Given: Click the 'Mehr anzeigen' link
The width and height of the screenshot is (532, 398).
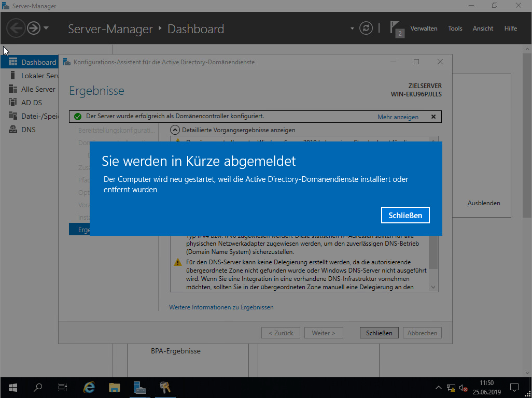Looking at the screenshot, I should [398, 117].
